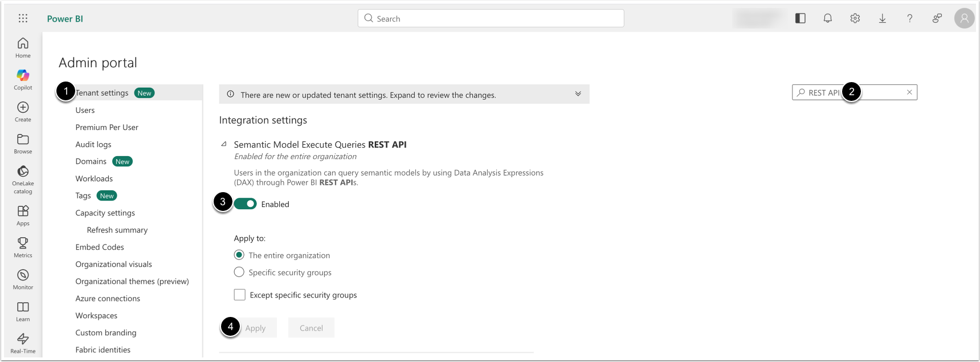Open Capacity settings
Screen dimensions: 980x362
pyautogui.click(x=105, y=213)
